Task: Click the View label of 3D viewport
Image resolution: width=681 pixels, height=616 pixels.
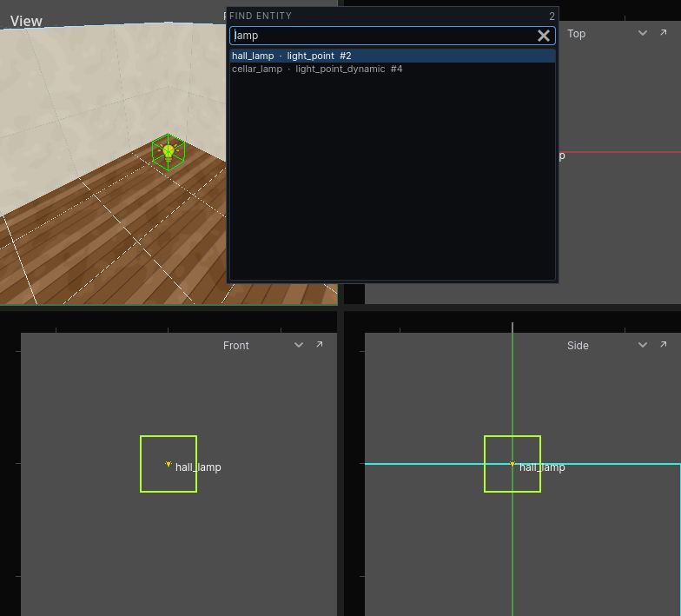Action: pos(26,21)
